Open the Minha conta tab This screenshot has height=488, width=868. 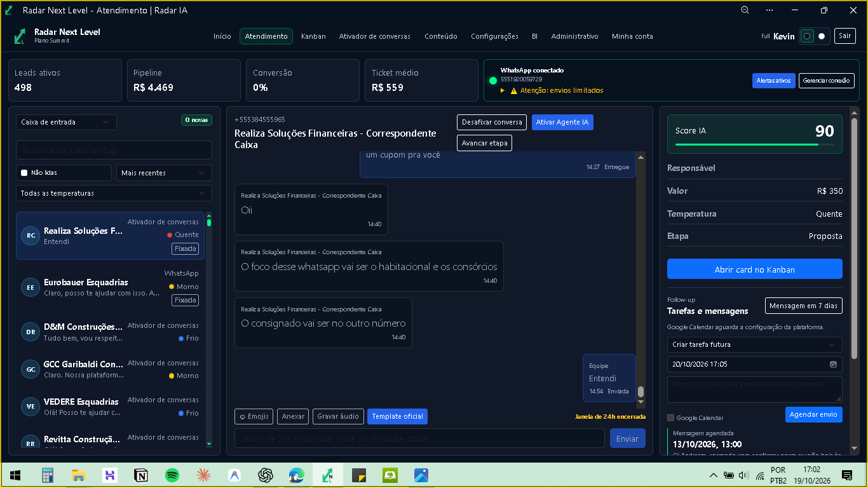632,36
